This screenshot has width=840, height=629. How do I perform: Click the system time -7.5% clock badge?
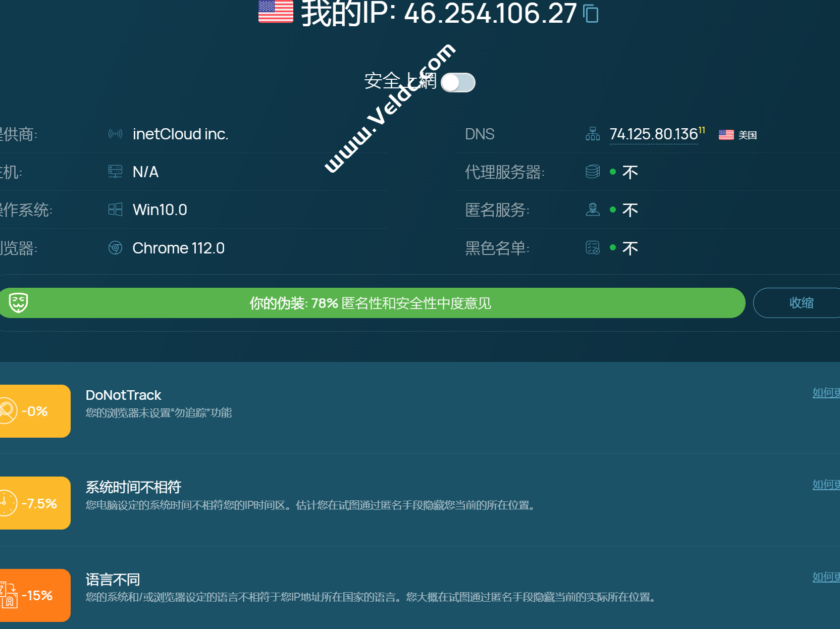pos(34,503)
